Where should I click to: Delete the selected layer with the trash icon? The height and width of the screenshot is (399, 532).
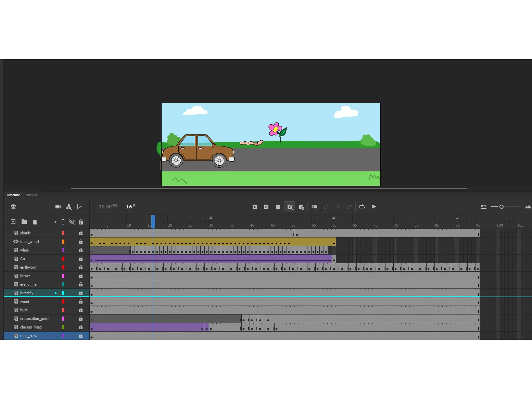pos(35,222)
